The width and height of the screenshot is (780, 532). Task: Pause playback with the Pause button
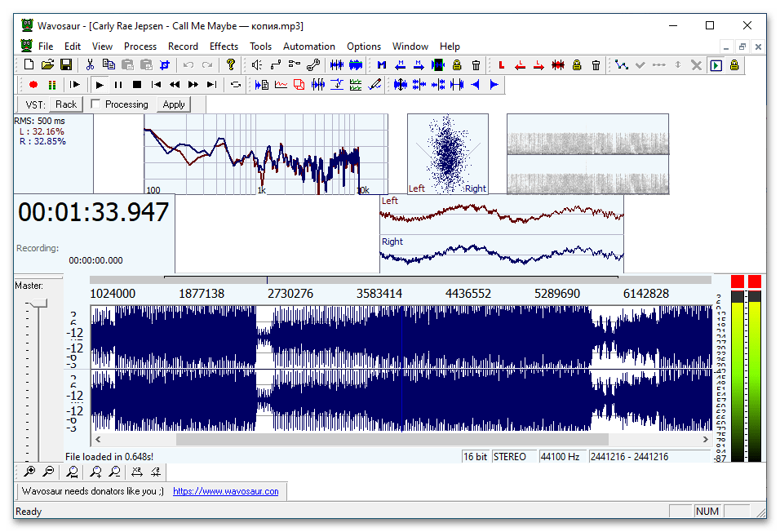pos(118,85)
